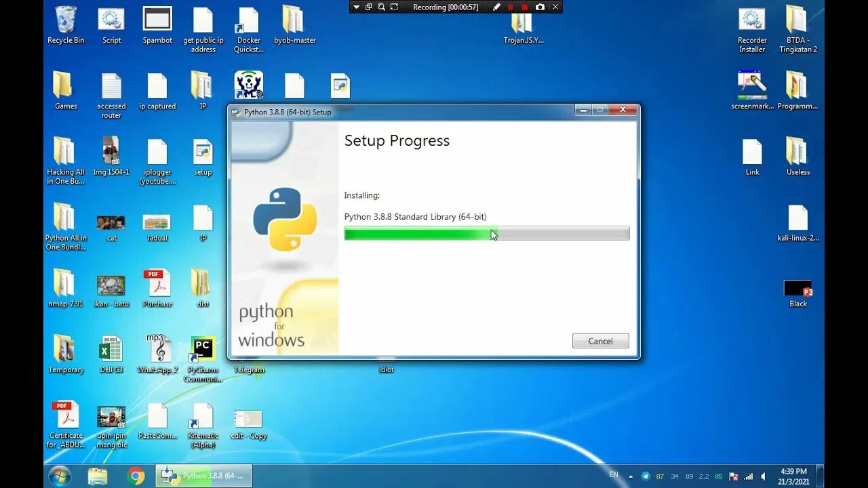The height and width of the screenshot is (488, 868).
Task: Select the BTDA - Tingkatan 2 folder
Action: (x=798, y=30)
